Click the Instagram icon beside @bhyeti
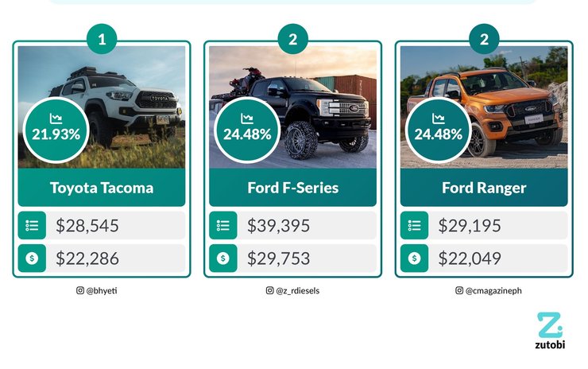 tap(79, 291)
